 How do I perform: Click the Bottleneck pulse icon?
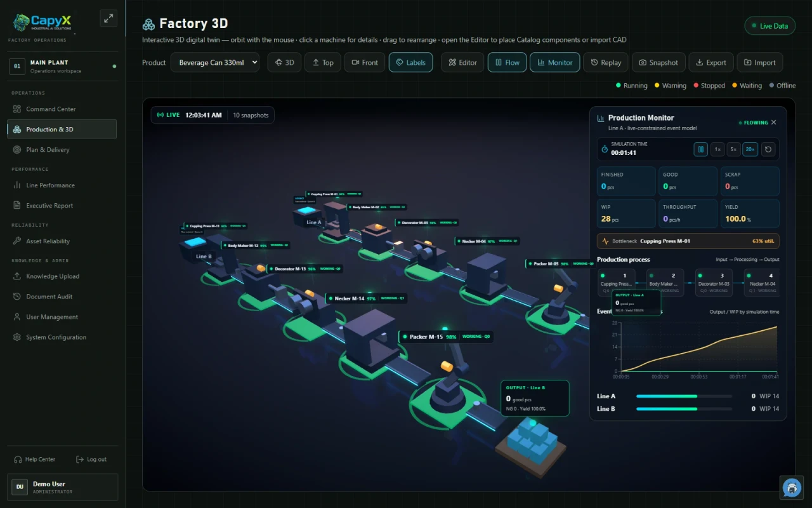coord(605,241)
